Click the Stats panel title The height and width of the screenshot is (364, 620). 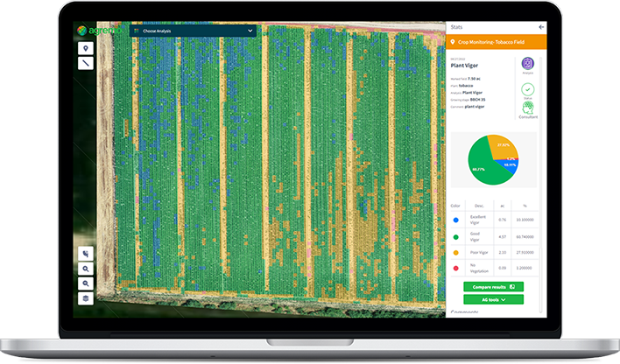pos(456,27)
